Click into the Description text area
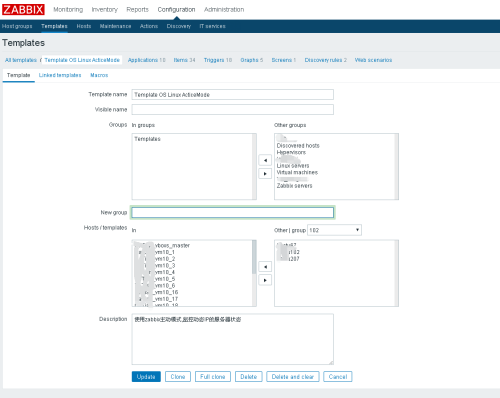Image resolution: width=500 pixels, height=398 pixels. tap(233, 339)
